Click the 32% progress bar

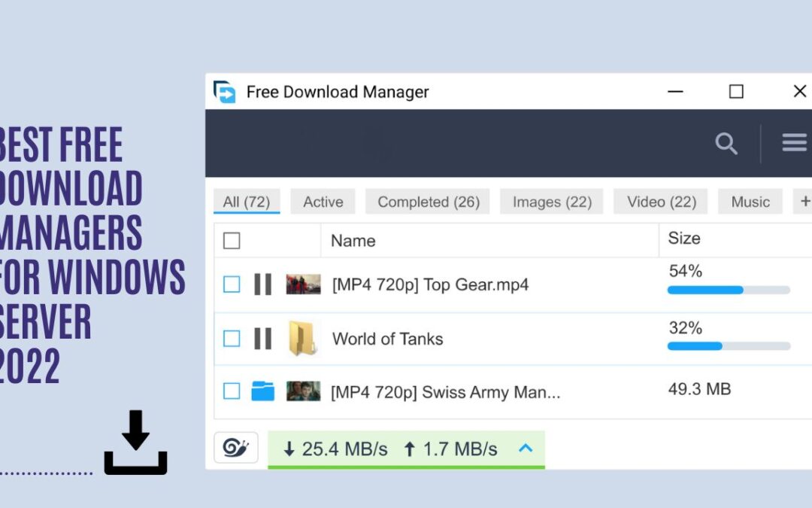coord(729,345)
